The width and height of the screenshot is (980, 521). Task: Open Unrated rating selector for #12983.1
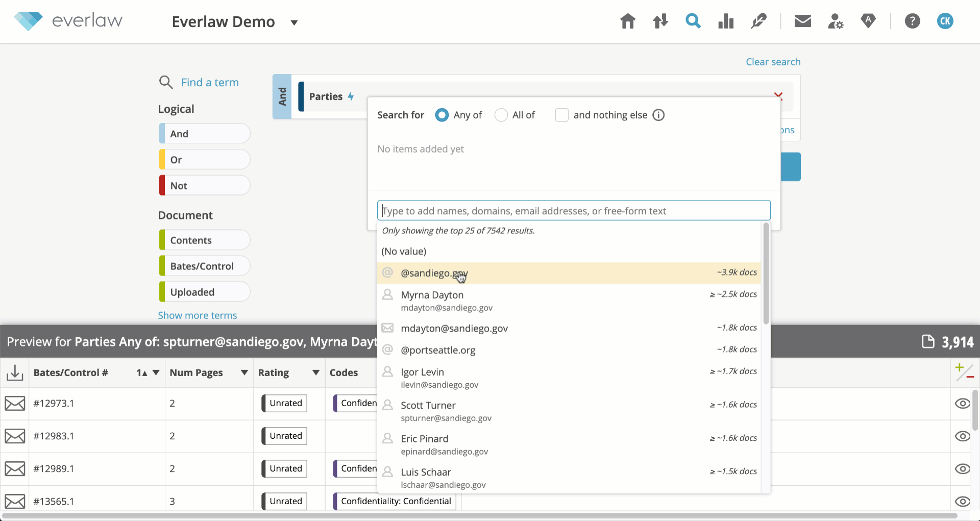point(284,436)
